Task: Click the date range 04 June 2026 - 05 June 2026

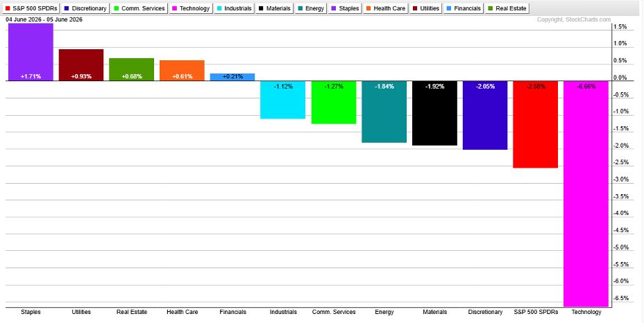Action: click(44, 19)
